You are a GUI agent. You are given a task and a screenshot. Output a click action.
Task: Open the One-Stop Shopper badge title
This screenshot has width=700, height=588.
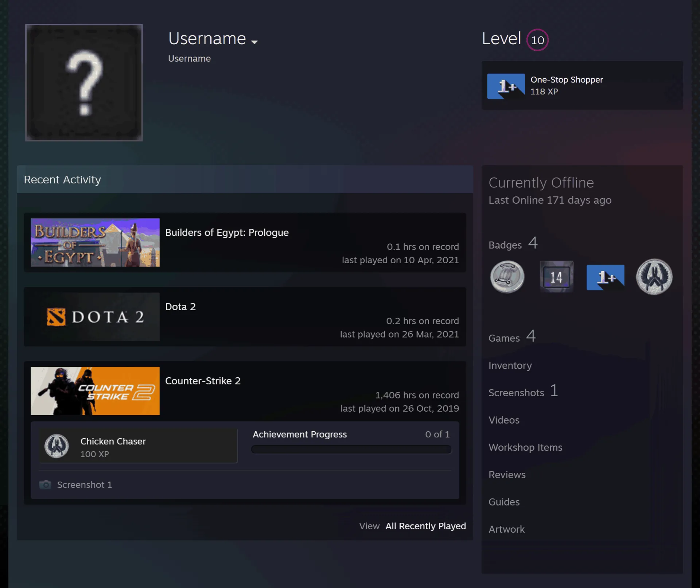coord(567,79)
